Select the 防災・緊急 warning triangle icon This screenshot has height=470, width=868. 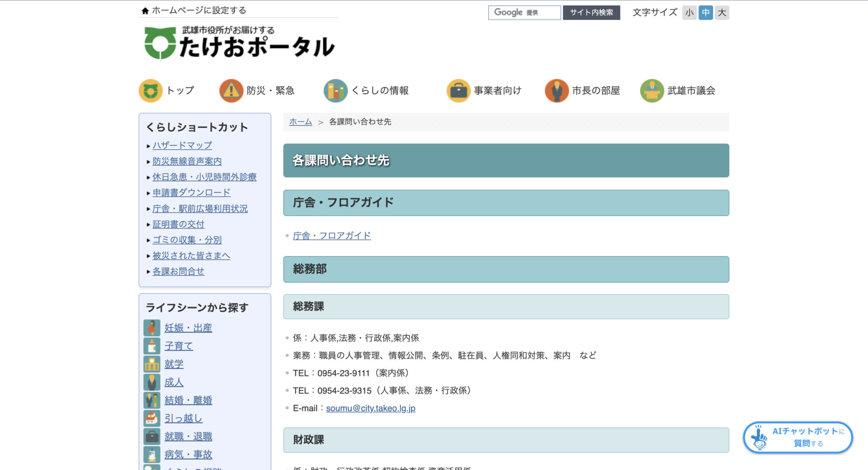click(231, 90)
